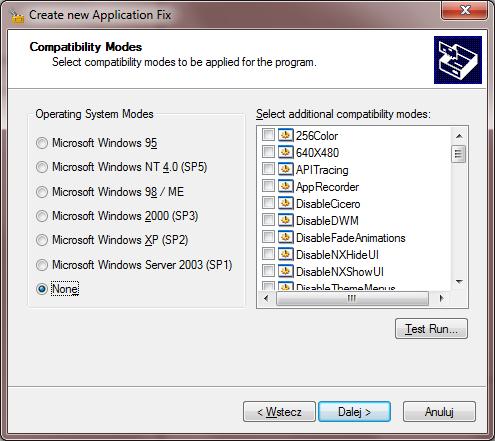495x441 pixels.
Task: Tick the 256Color checkbox
Action: tap(268, 135)
